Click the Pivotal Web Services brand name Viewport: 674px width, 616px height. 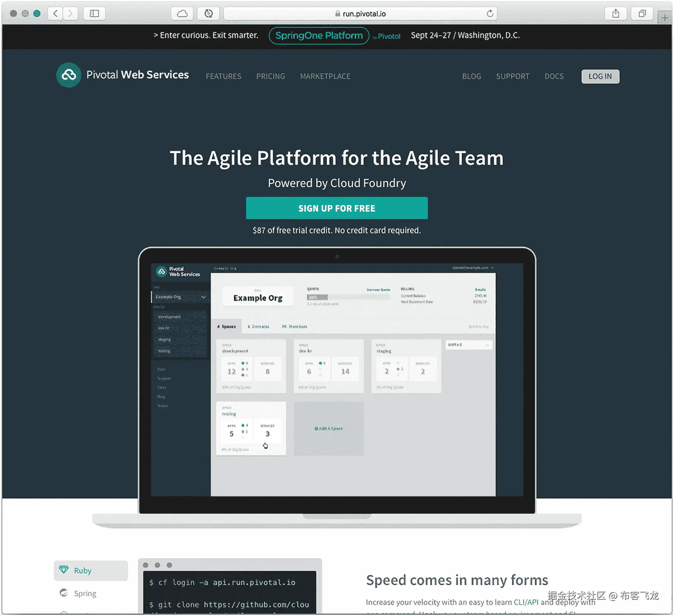pos(138,75)
